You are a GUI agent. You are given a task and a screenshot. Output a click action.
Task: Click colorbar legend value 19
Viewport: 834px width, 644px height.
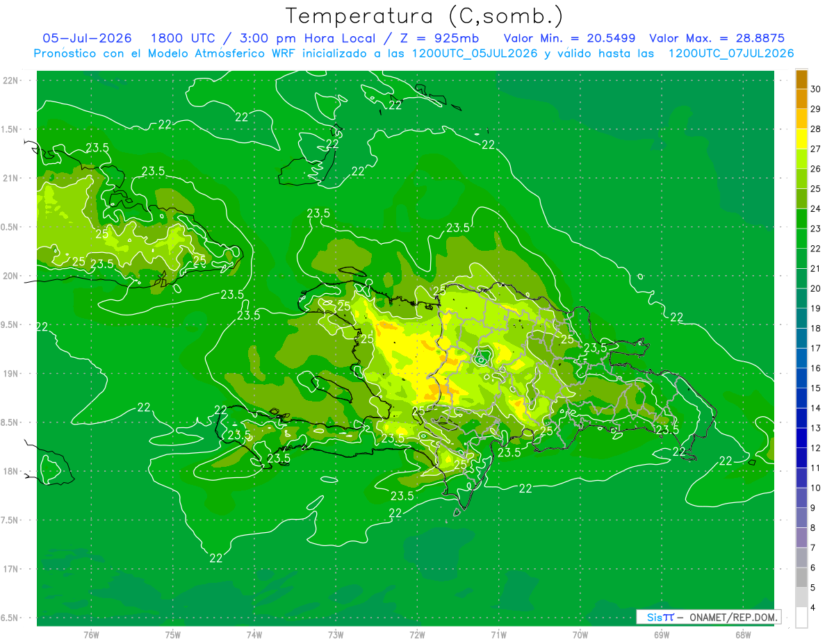pyautogui.click(x=815, y=308)
